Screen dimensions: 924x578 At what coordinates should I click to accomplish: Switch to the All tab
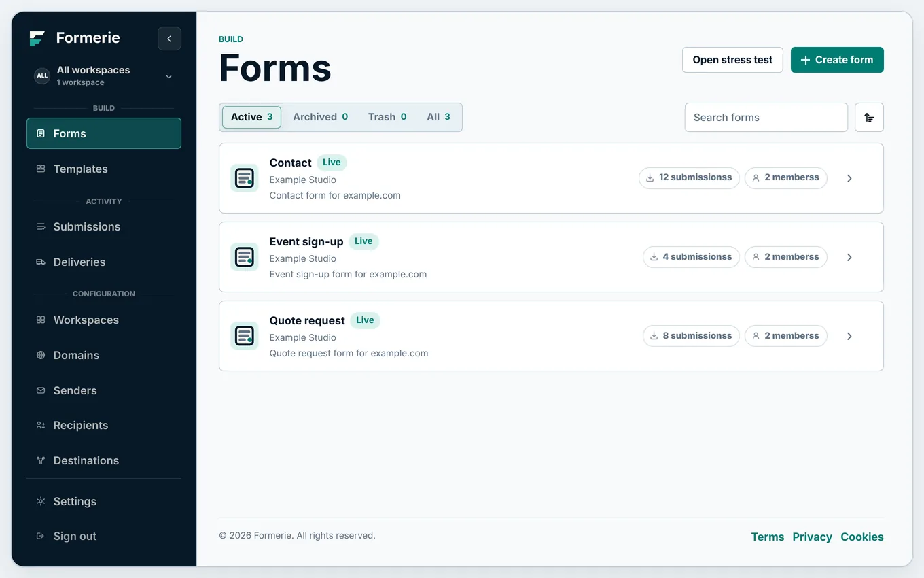(438, 117)
